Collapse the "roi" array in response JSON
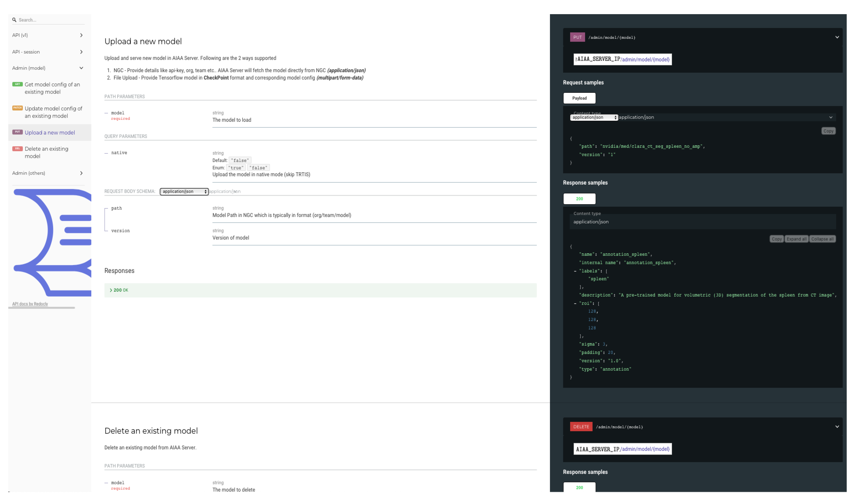This screenshot has height=504, width=855. pyautogui.click(x=575, y=304)
